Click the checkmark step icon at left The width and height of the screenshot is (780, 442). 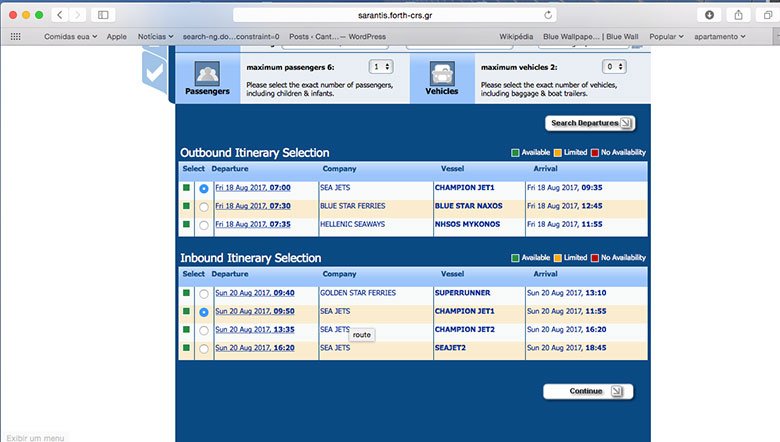154,73
